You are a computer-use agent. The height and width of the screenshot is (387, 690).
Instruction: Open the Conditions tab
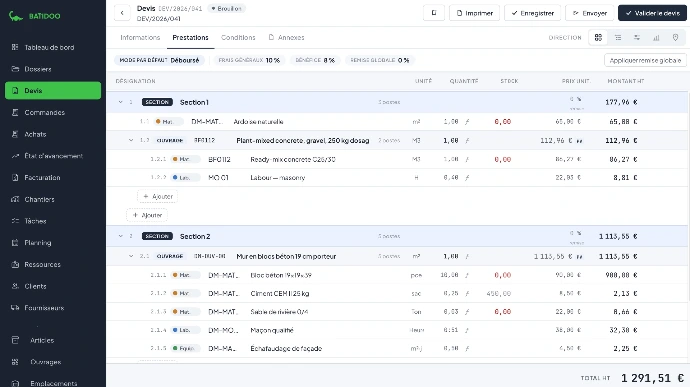[238, 37]
